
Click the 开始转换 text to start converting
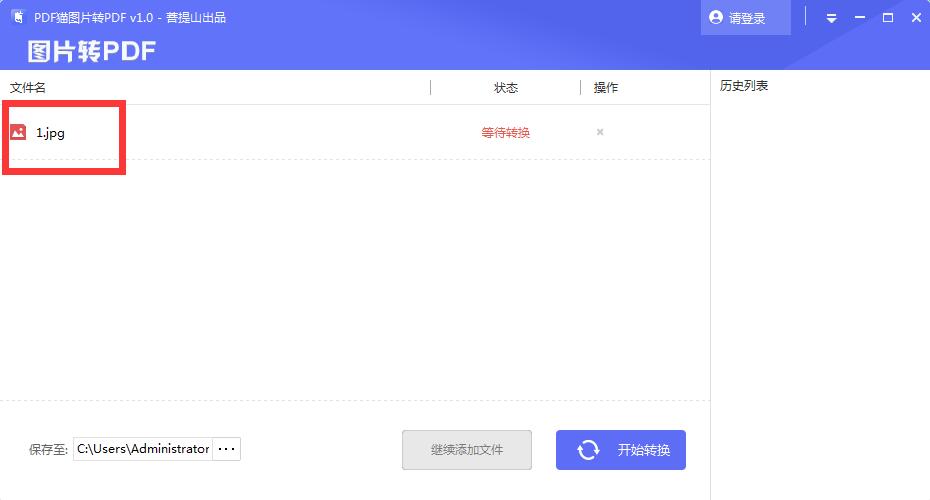pyautogui.click(x=644, y=450)
